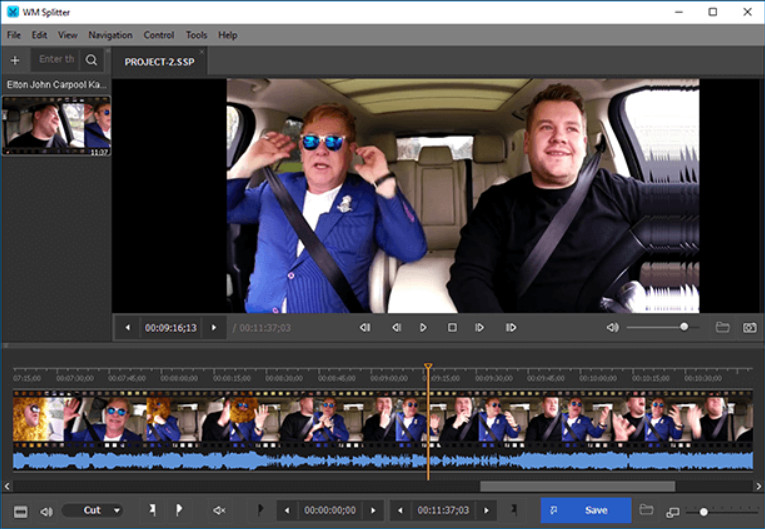
Task: Open the Edit menu
Action: click(39, 35)
